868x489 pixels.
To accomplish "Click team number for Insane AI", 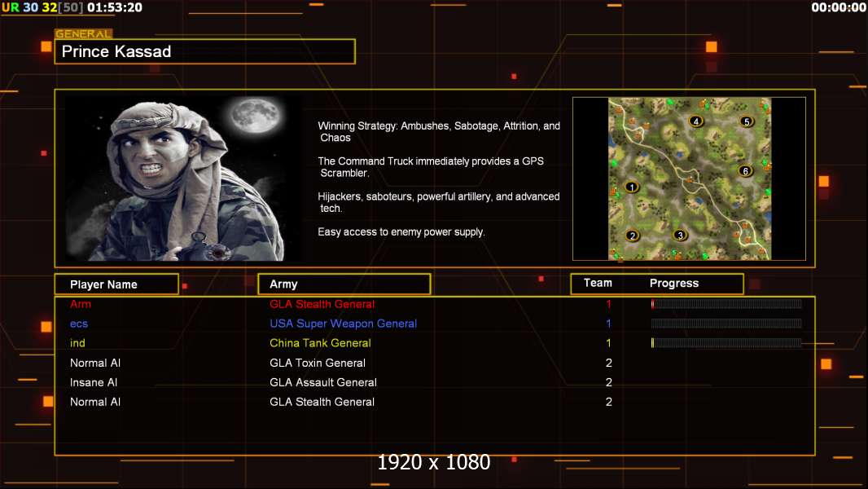I will click(608, 382).
